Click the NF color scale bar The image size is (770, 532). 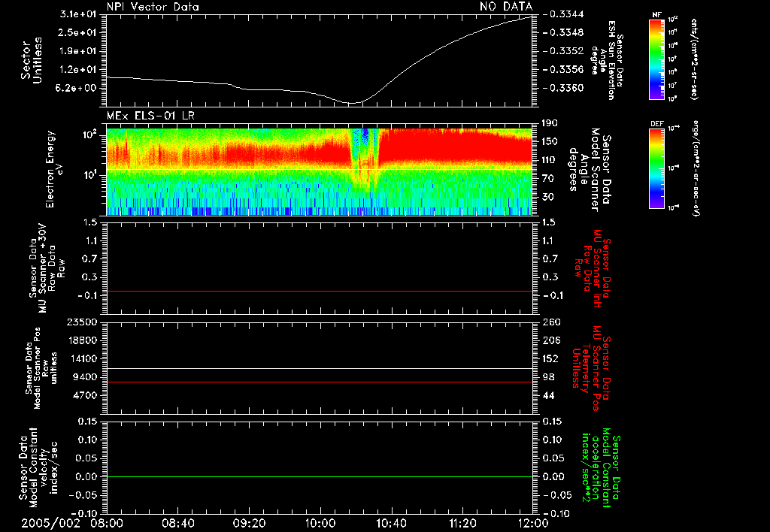[656, 59]
